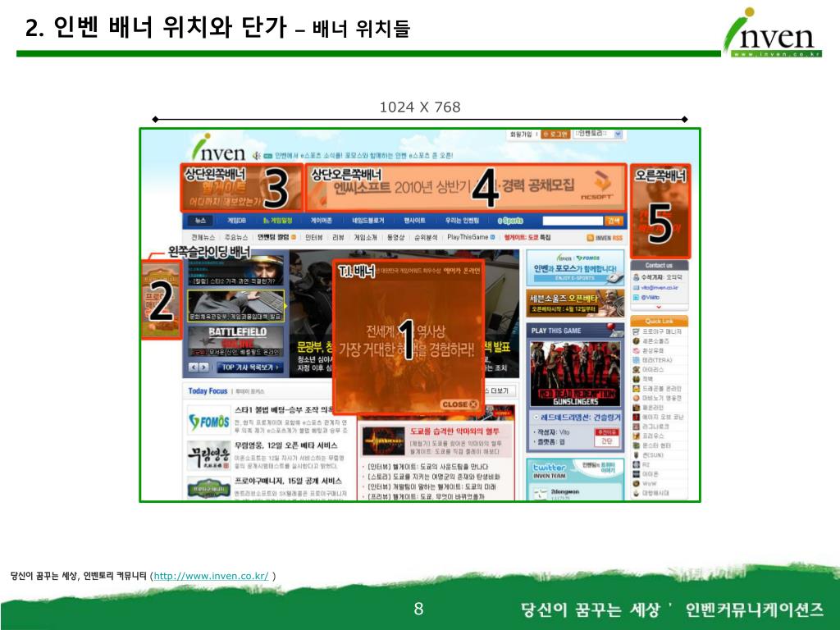Image resolution: width=840 pixels, height=630 pixels.
Task: Click the TOP 기사 목록보기 button
Action: [249, 367]
